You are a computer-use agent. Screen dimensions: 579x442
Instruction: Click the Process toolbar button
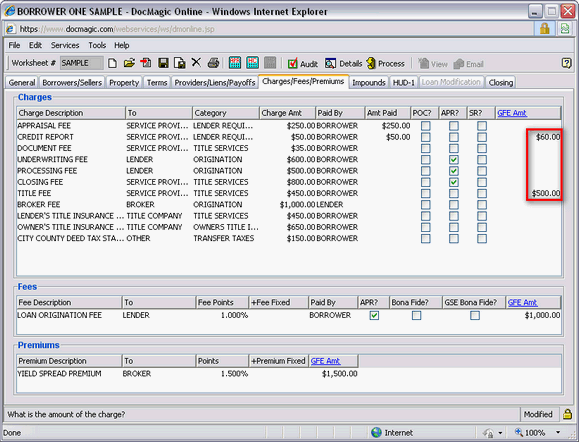[385, 64]
